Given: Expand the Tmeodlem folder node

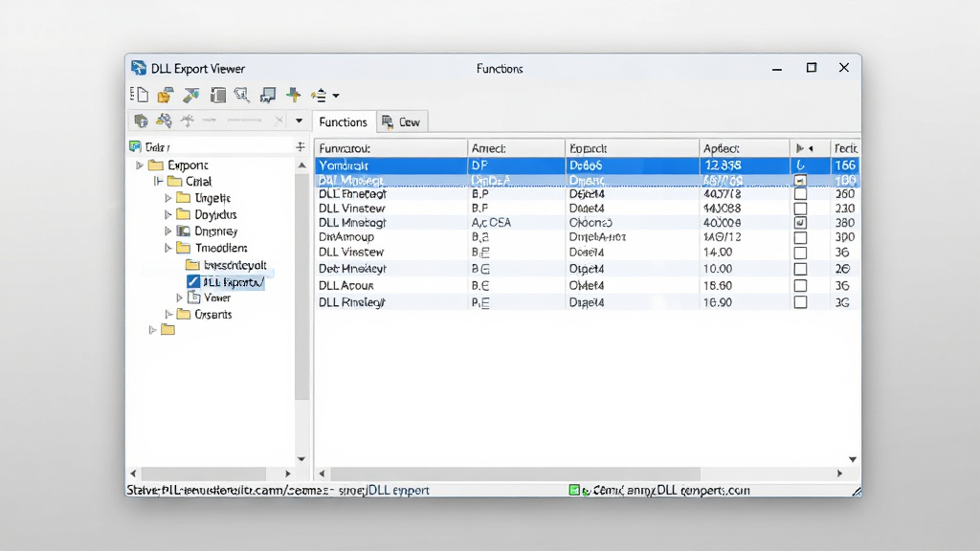Looking at the screenshot, I should point(168,248).
